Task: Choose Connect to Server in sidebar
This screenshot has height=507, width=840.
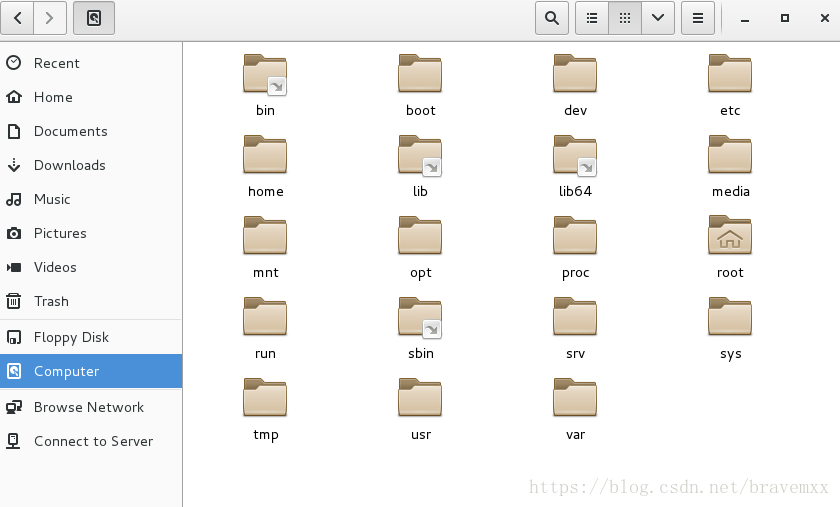Action: (91, 441)
